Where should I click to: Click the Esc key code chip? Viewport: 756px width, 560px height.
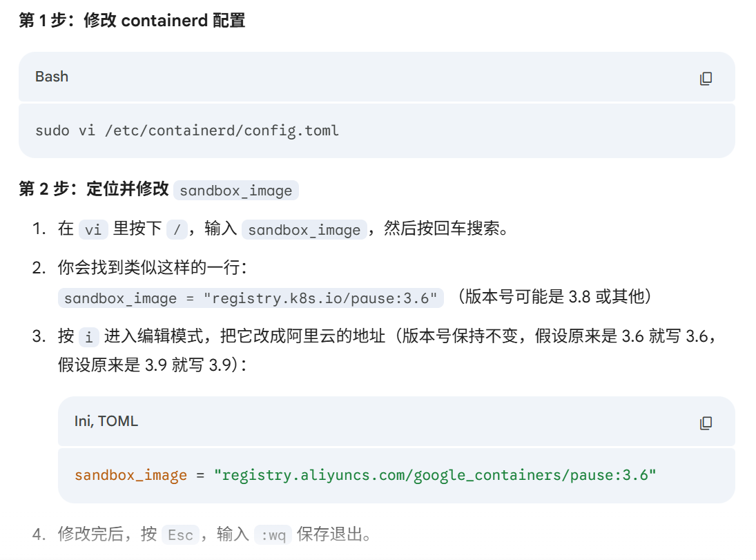[181, 535]
